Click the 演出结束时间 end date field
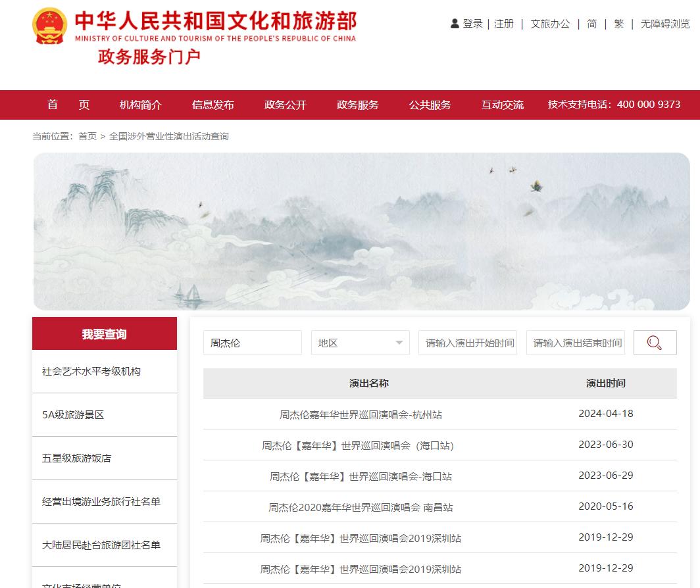Viewport: 700px width, 588px height. (576, 343)
